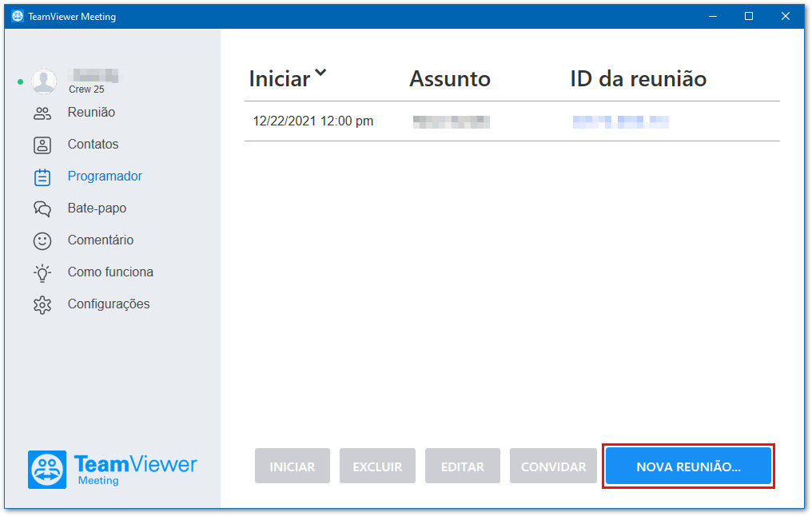Image resolution: width=812 pixels, height=516 pixels.
Task: Click the Crew 25 account label
Action: point(86,89)
